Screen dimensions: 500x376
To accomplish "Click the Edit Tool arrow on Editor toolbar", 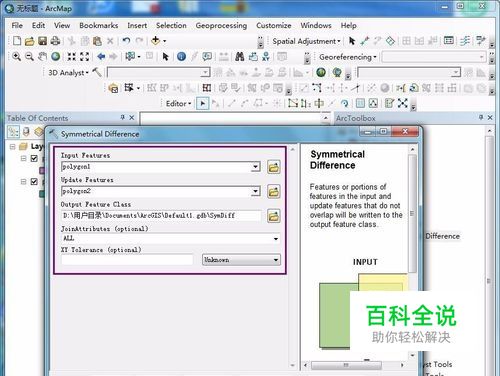I will pos(202,104).
